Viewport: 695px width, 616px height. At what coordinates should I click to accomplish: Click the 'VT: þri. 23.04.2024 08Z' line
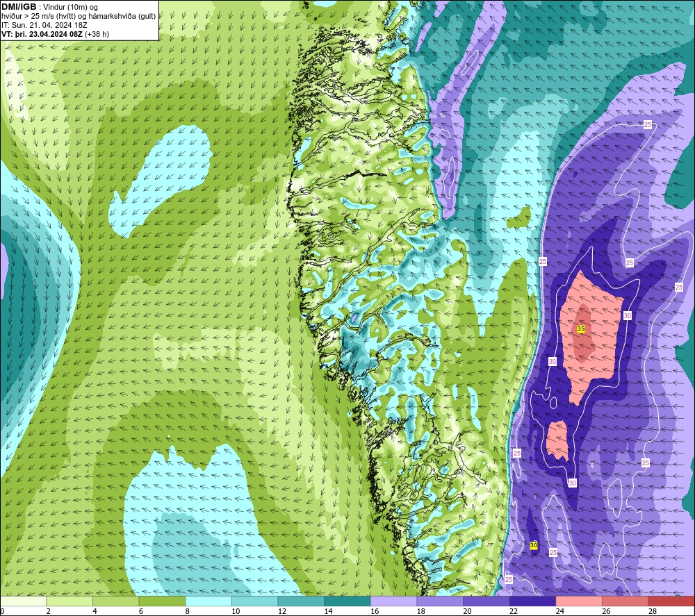(x=42, y=34)
